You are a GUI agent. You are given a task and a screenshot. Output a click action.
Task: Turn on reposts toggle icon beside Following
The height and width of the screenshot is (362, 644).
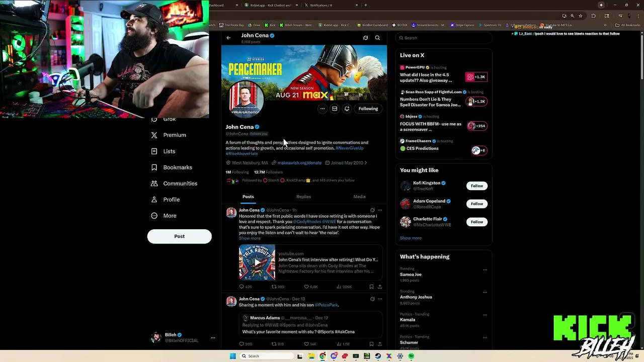347,109
